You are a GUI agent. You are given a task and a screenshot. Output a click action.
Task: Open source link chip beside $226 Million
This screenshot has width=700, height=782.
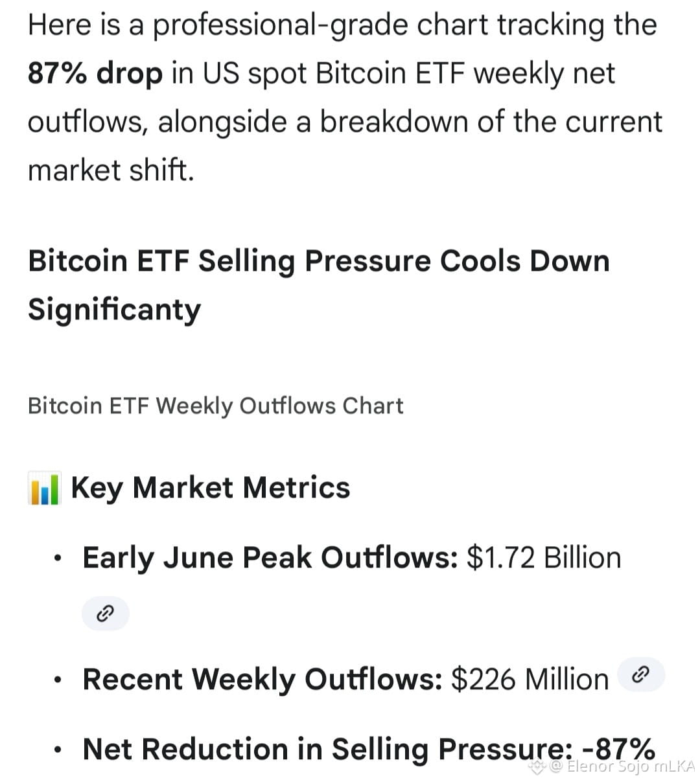coord(641,675)
